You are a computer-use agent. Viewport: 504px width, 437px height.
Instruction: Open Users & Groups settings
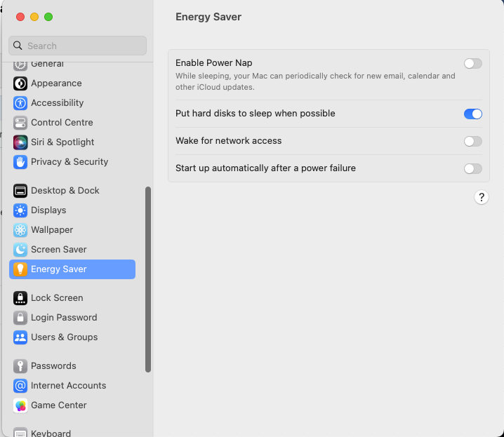tap(72, 337)
